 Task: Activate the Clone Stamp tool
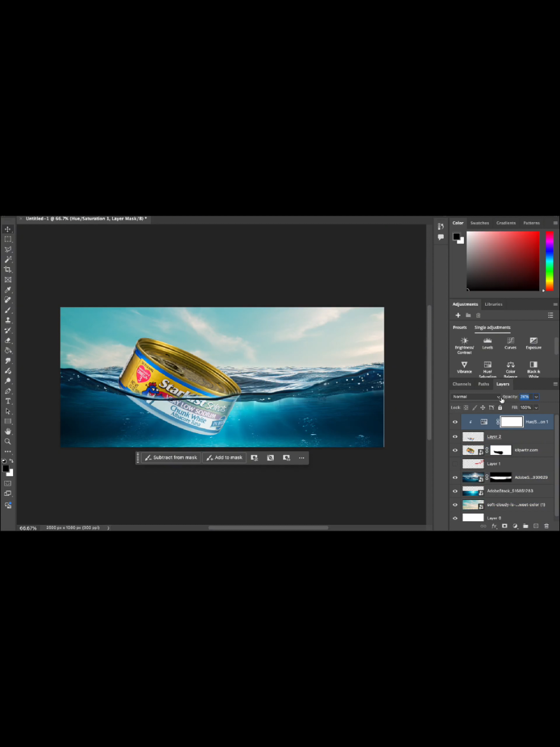pos(8,320)
